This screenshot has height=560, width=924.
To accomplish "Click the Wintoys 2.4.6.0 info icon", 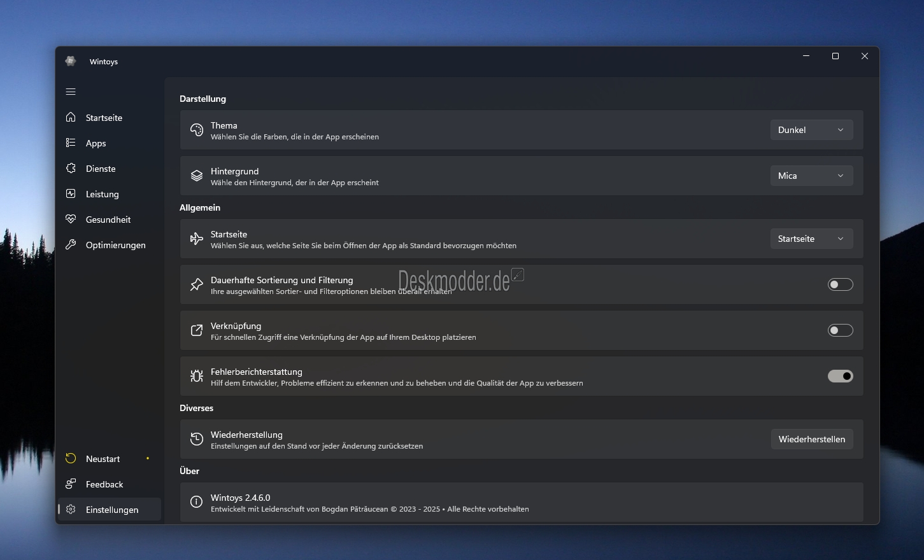I will (x=197, y=502).
